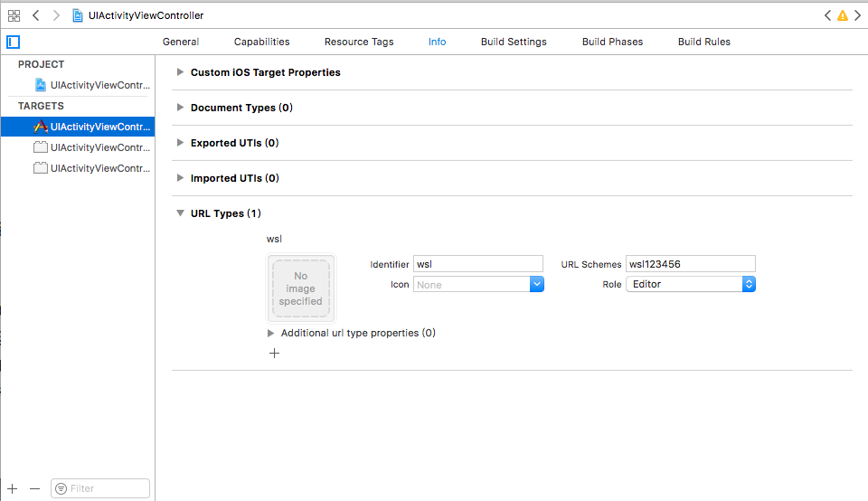The width and height of the screenshot is (868, 501).
Task: Click the Exported UTIs (0) heading text
Action: click(x=235, y=143)
